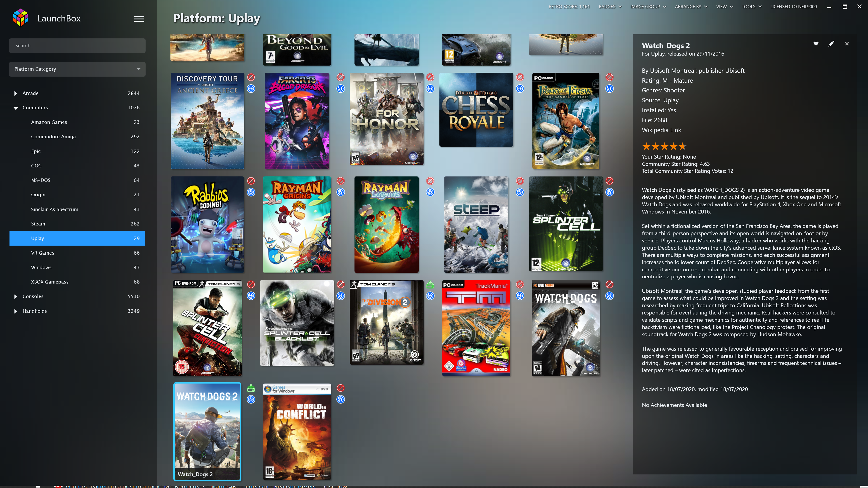This screenshot has height=488, width=868.
Task: Click the Uplay badge beside Discovery Tour
Action: pos(251,89)
